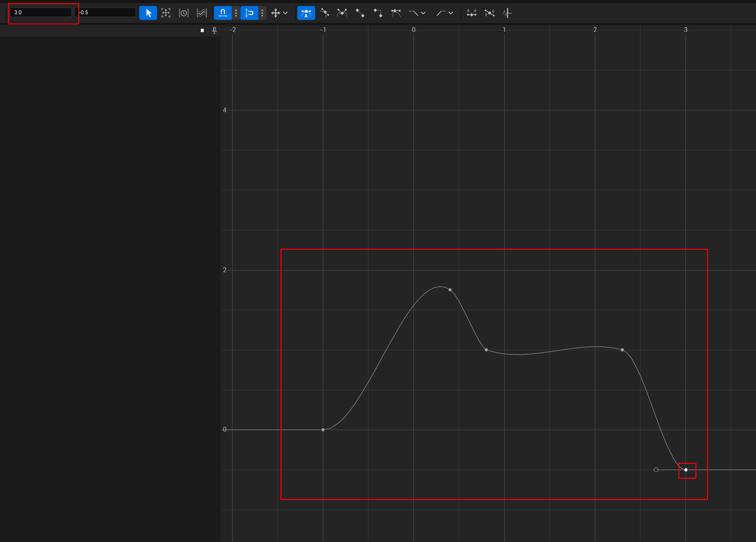Screen dimensions: 756x542
Task: Click the key value field showing -0.5
Action: tap(106, 12)
